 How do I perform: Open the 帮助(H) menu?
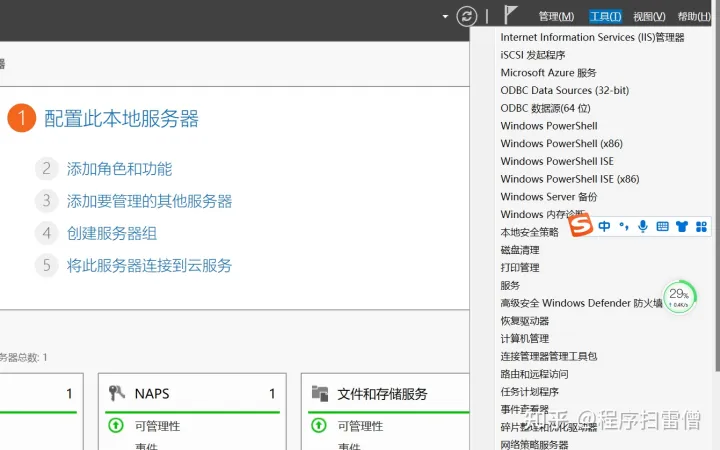[694, 17]
